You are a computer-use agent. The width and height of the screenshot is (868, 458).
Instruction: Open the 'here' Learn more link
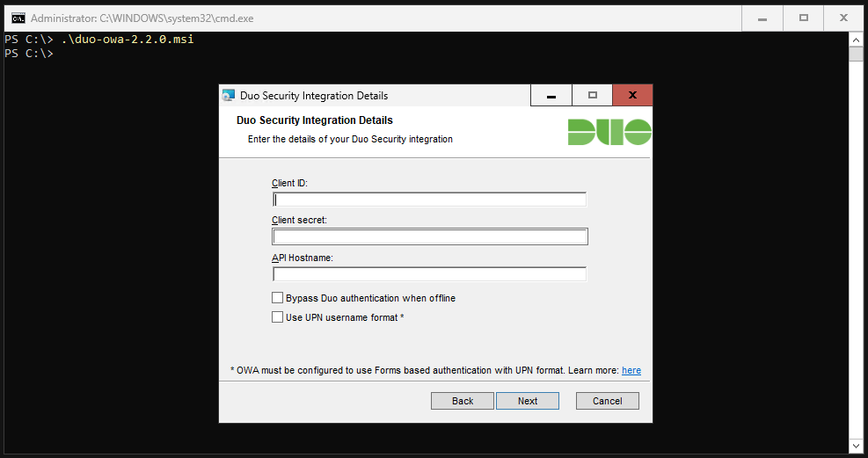click(631, 371)
